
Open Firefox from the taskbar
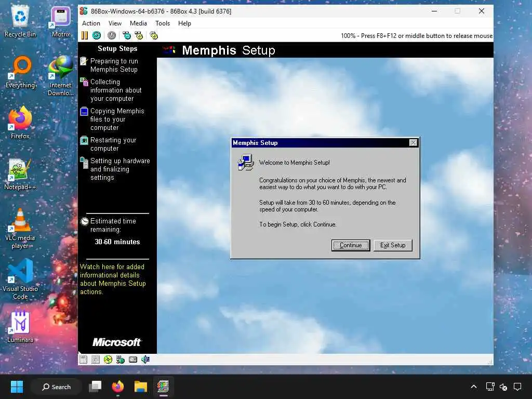(118, 387)
